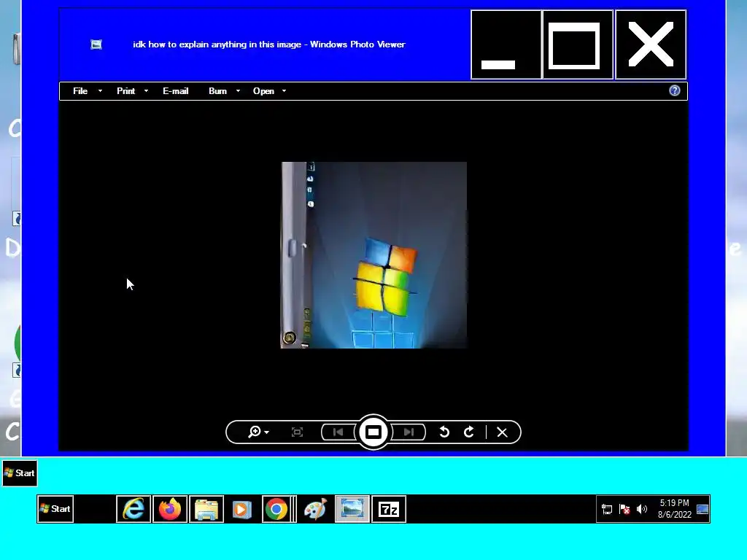The image size is (747, 560).
Task: Click the window title text
Action: (x=269, y=44)
